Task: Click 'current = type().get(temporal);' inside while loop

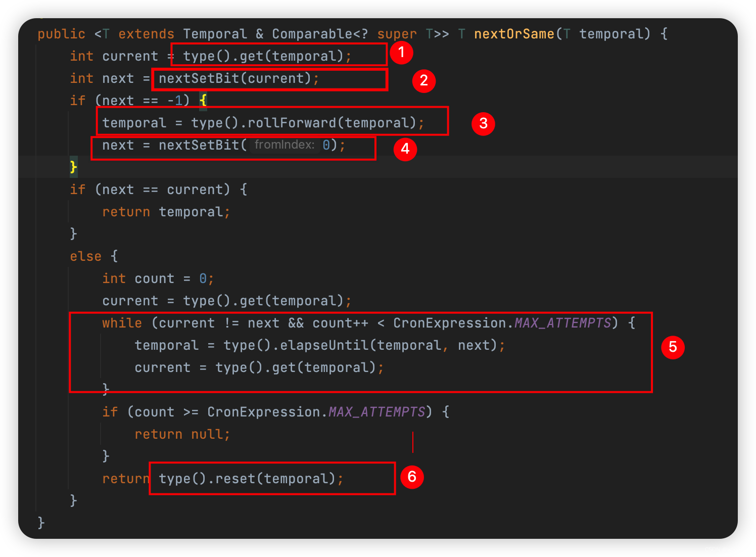Action: pyautogui.click(x=259, y=367)
